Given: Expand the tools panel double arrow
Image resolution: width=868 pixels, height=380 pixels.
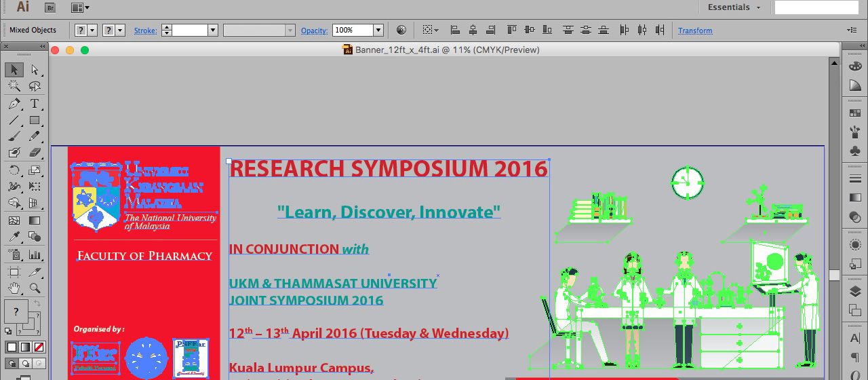Looking at the screenshot, I should pos(43,46).
